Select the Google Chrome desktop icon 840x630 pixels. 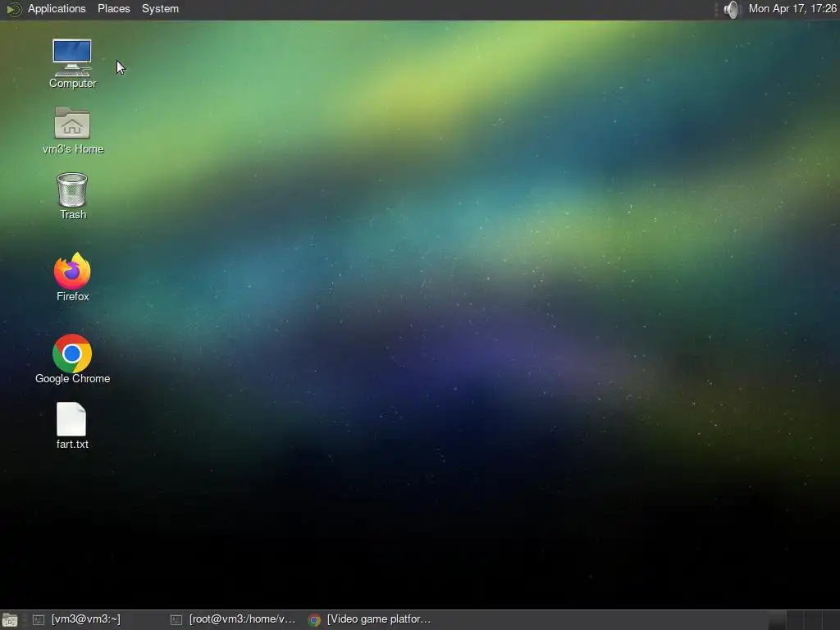point(72,354)
